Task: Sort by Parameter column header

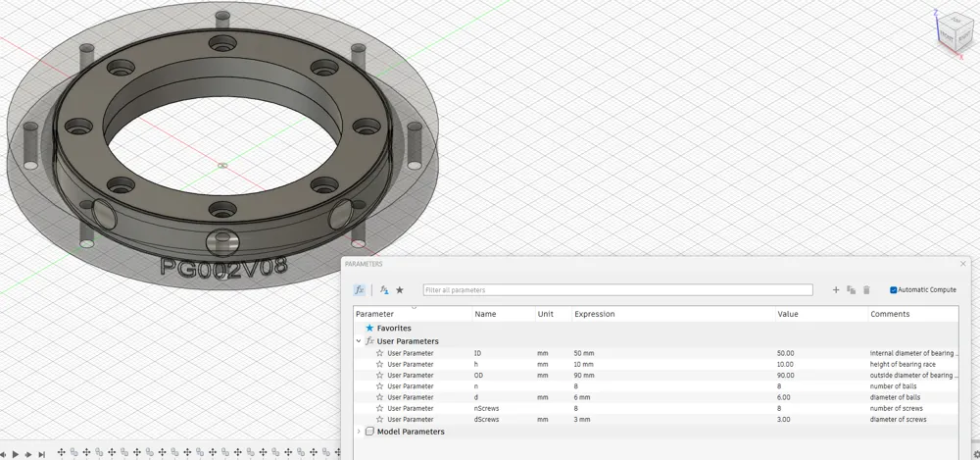Action: 413,314
